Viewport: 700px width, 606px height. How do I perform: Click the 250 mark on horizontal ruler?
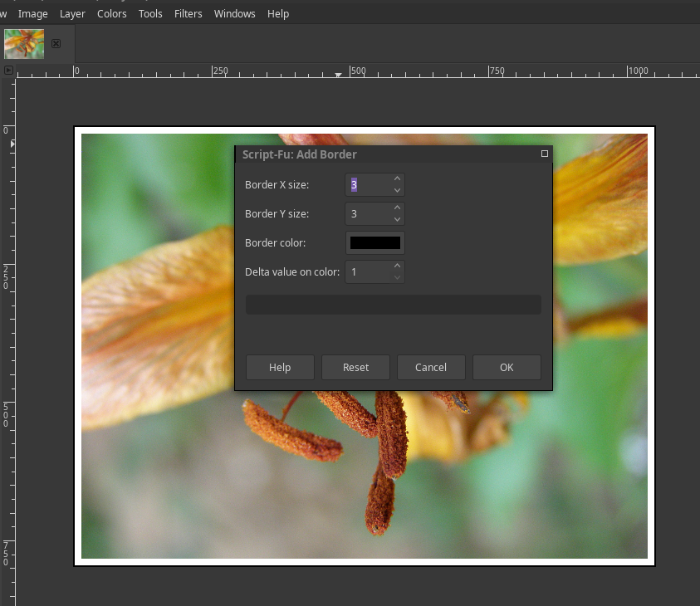click(x=220, y=71)
